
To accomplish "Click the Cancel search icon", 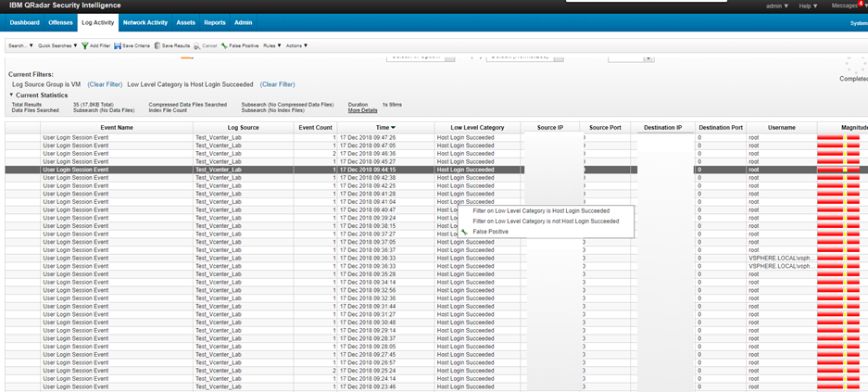I will pos(197,46).
